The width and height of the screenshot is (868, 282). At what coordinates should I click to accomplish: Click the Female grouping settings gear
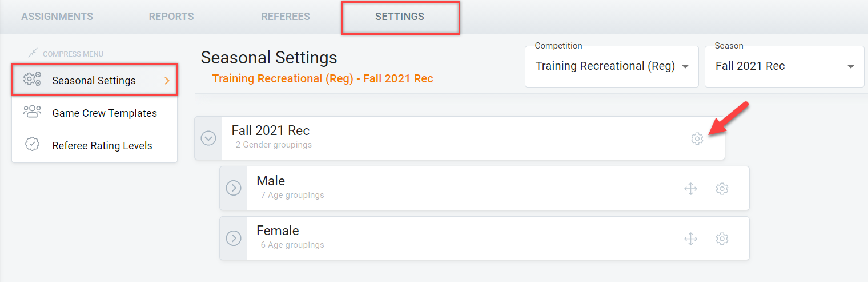(x=722, y=239)
